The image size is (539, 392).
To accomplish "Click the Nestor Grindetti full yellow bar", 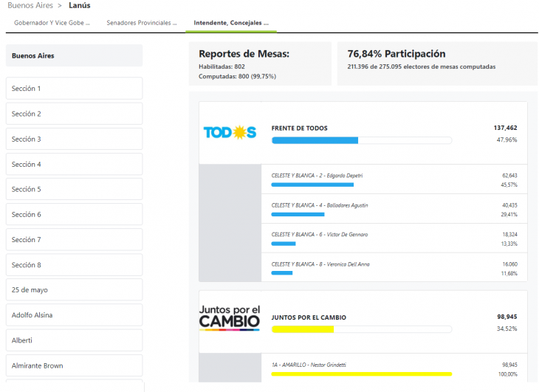I will point(362,374).
